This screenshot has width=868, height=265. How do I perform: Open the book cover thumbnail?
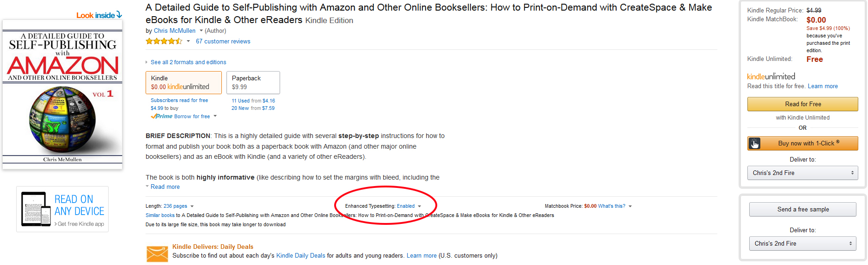pos(62,94)
